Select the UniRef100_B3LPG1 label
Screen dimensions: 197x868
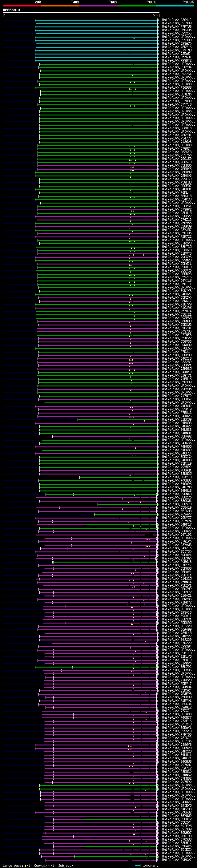pos(177,206)
